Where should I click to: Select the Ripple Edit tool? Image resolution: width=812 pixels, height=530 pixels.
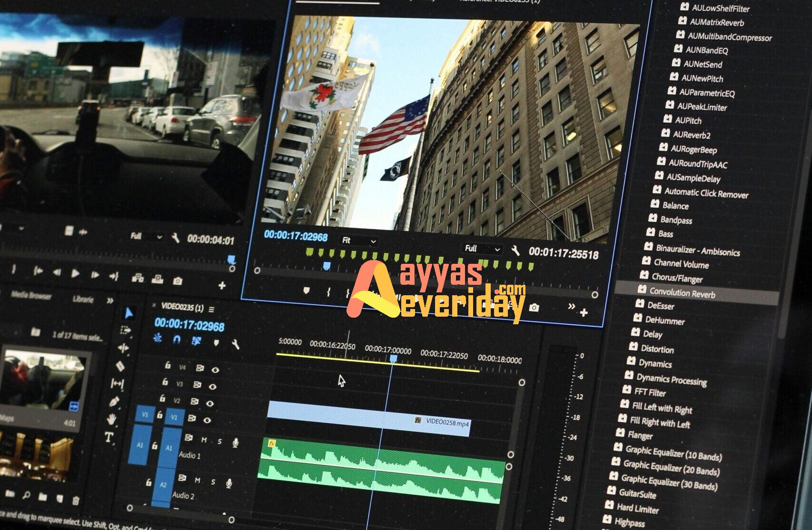coord(123,348)
